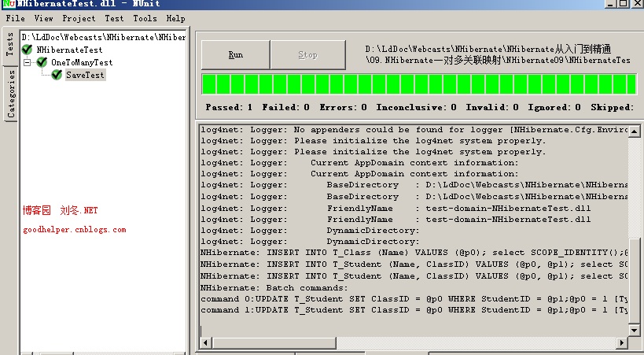Click the green checkmark beside OneToManyTest
The image size is (644, 355).
point(42,62)
